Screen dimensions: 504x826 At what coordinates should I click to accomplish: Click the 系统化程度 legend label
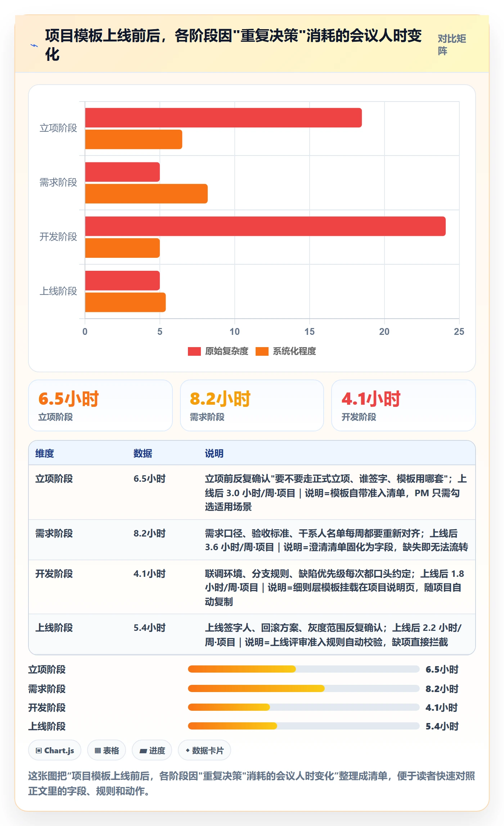[294, 351]
